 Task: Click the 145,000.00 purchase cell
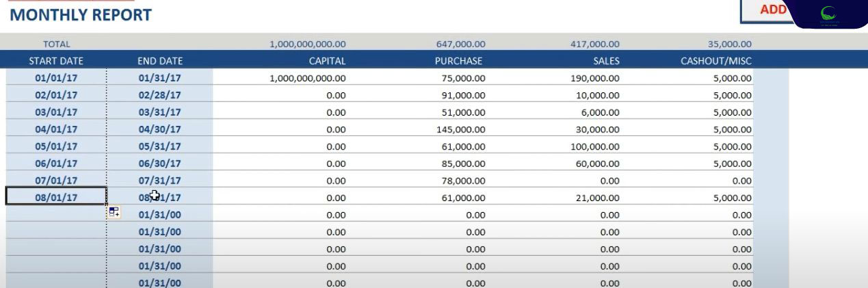pos(461,129)
